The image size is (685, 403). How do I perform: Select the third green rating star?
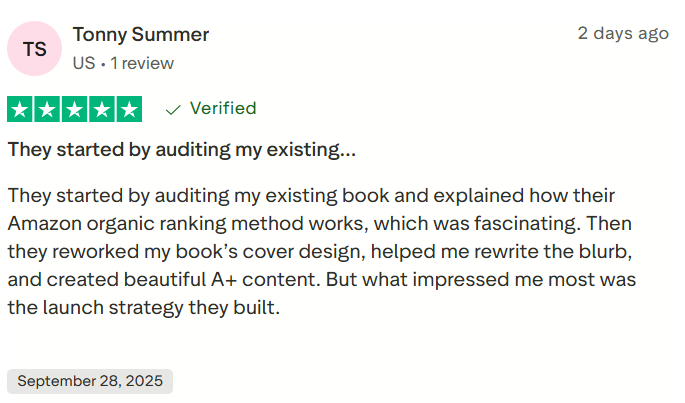75,109
